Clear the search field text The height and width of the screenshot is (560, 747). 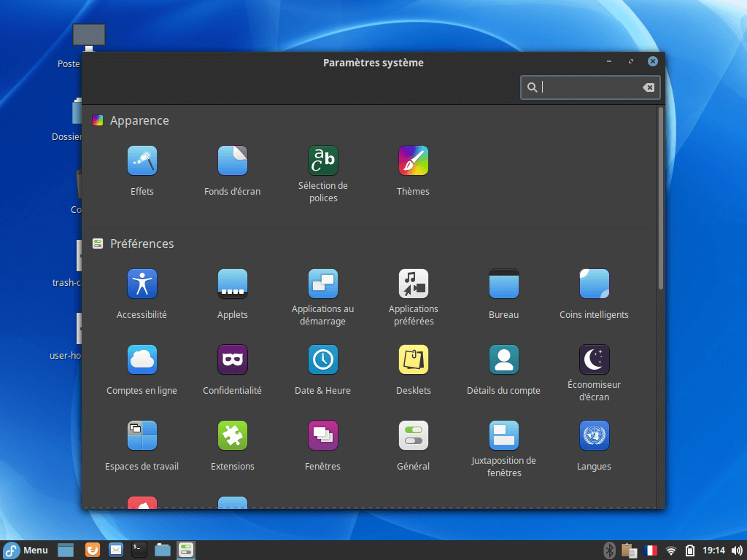649,87
